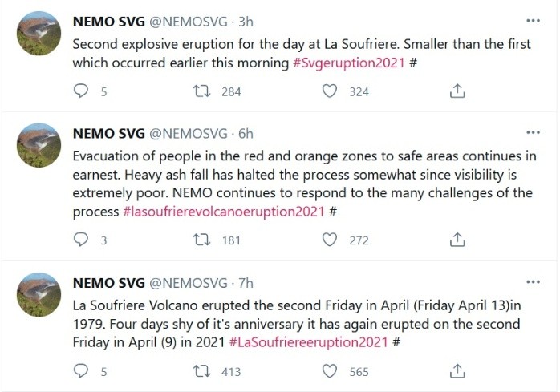
Task: Reply to the second explosive eruption tweet
Action: click(x=80, y=91)
